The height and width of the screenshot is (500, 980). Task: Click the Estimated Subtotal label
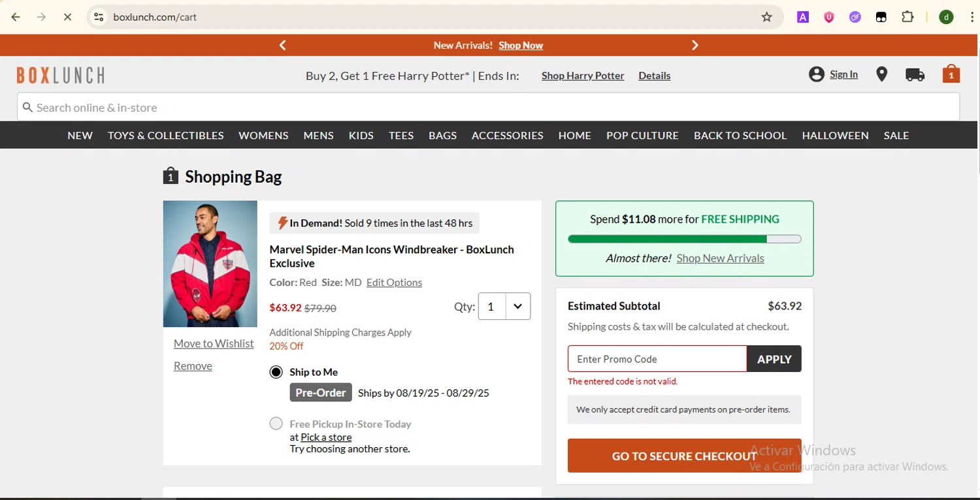614,306
